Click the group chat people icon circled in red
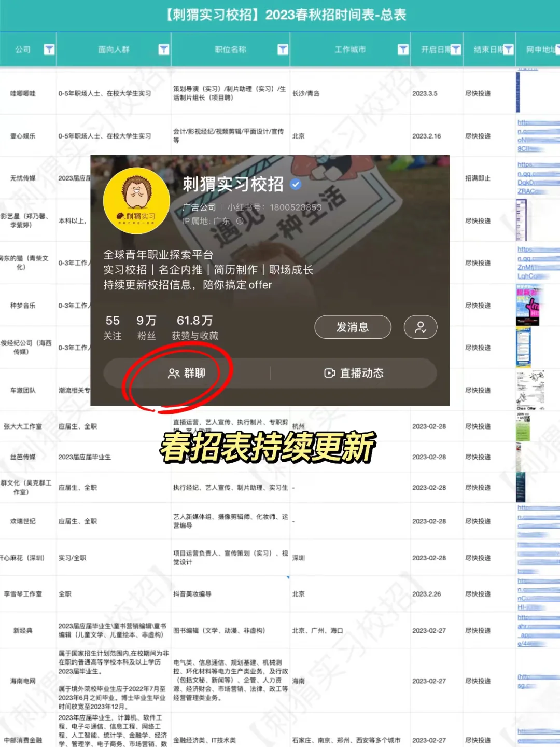Viewport: 560px width, 747px height. coord(173,372)
